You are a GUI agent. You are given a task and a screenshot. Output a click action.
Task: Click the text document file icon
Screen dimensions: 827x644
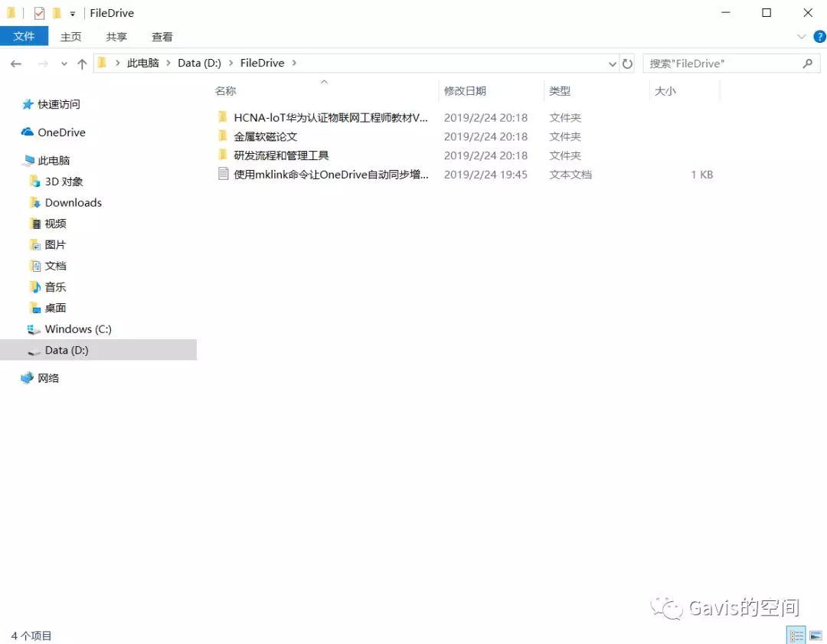click(223, 174)
